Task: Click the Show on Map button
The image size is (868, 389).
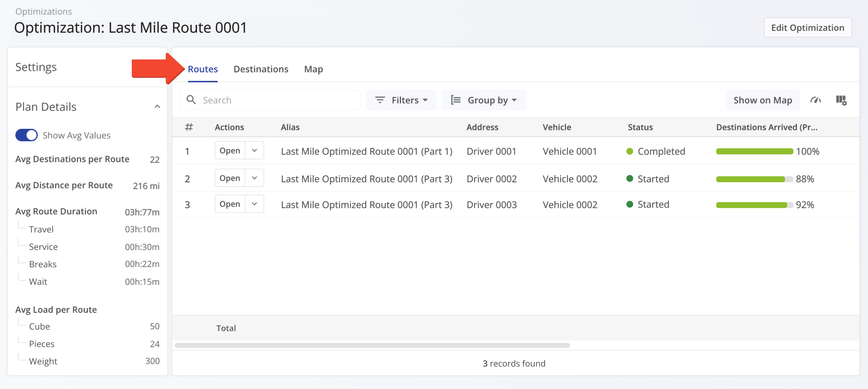Action: tap(763, 100)
